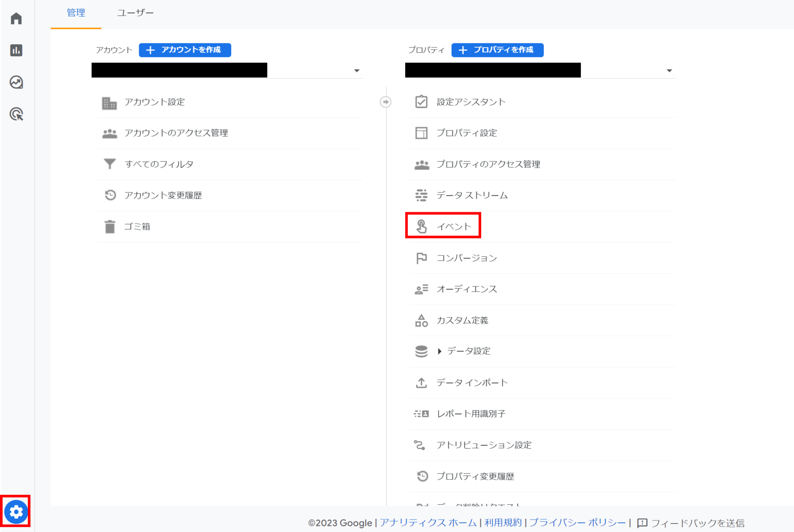Open the property selector dropdown
The width and height of the screenshot is (794, 532).
coord(669,71)
